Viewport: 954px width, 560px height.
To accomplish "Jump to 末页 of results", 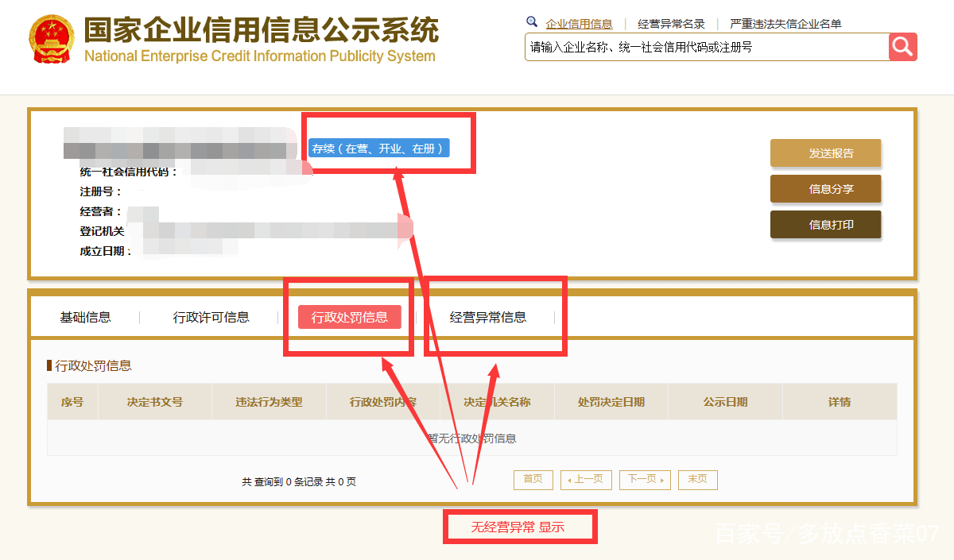I will (x=697, y=480).
